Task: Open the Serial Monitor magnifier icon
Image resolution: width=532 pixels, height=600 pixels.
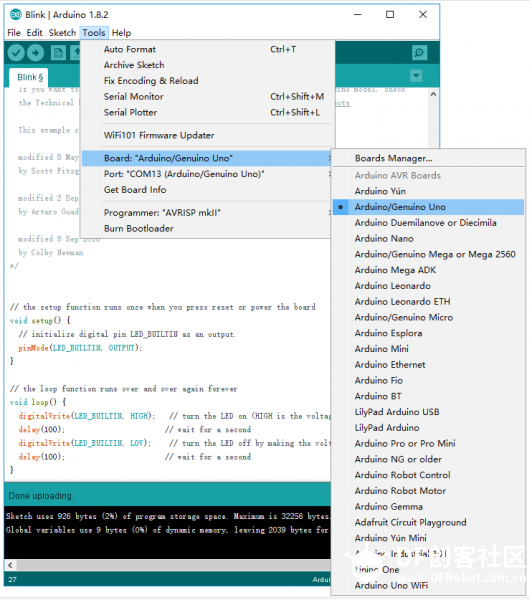Action: [419, 53]
